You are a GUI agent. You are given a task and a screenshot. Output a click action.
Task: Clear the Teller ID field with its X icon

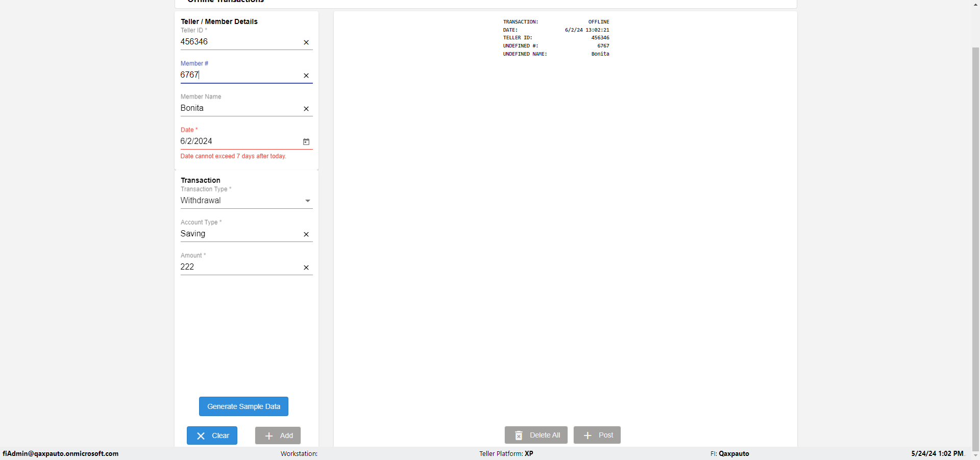pos(306,42)
